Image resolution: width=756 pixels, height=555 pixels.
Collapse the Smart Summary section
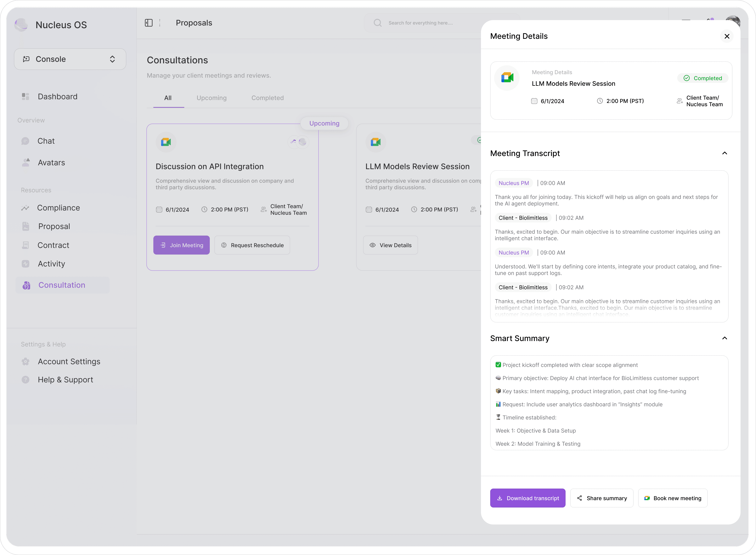point(724,338)
